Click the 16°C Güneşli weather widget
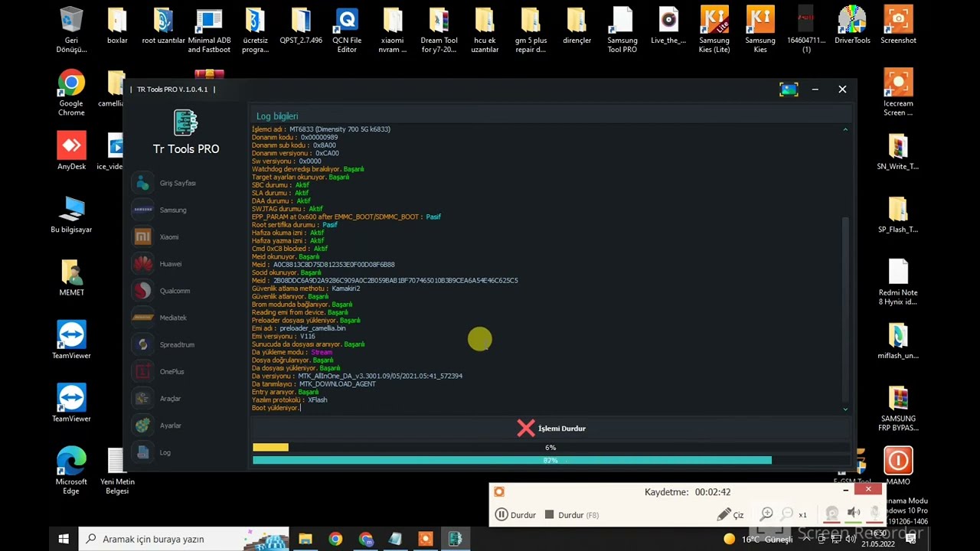Viewport: 980px width, 551px height. (759, 539)
